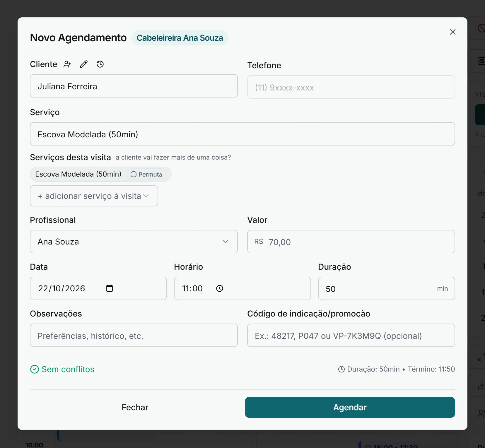The height and width of the screenshot is (448, 485).
Task: Click the Novo Agendamento title
Action: pos(78,38)
